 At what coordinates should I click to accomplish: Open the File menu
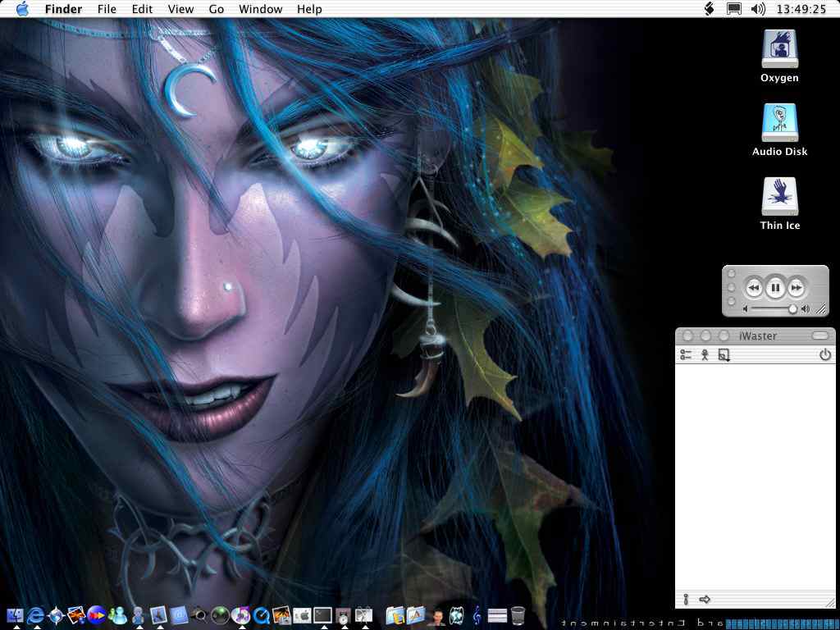pos(107,9)
